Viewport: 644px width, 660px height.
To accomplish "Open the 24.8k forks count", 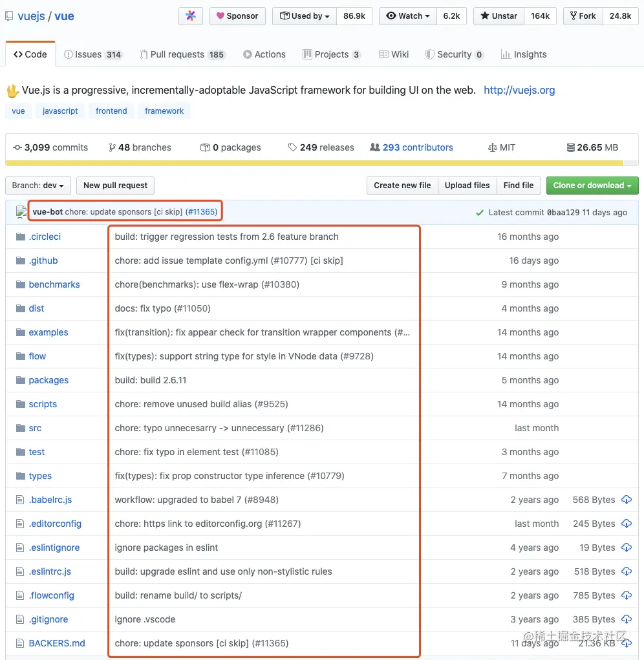I will click(621, 16).
